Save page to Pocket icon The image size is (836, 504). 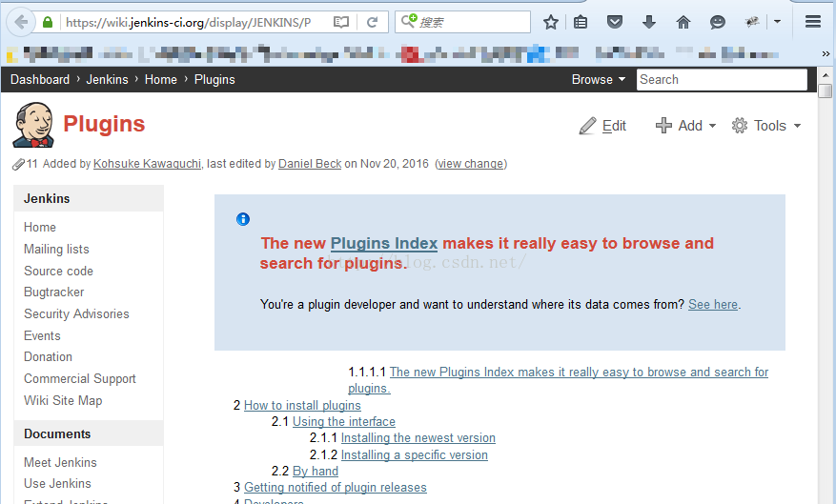(x=615, y=22)
